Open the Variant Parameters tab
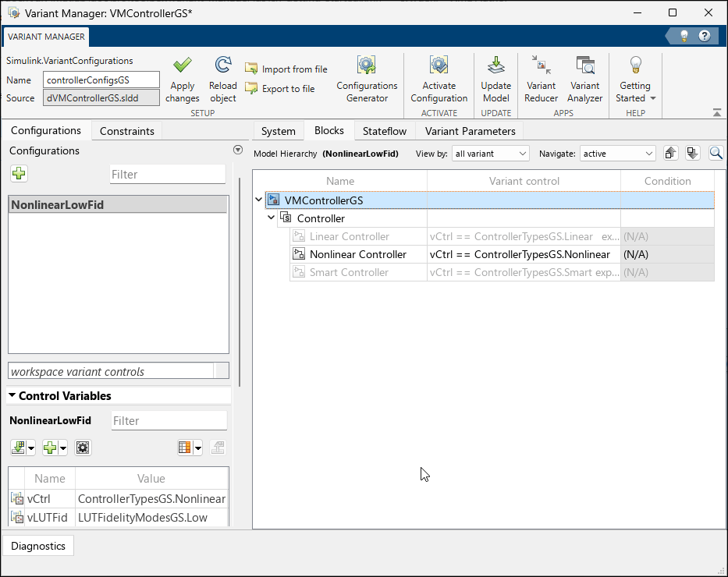 tap(470, 131)
